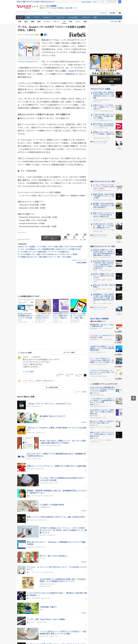This screenshot has height=644, width=138.
Task: Click the 共感した icon on the first comment
Action: (58, 375)
